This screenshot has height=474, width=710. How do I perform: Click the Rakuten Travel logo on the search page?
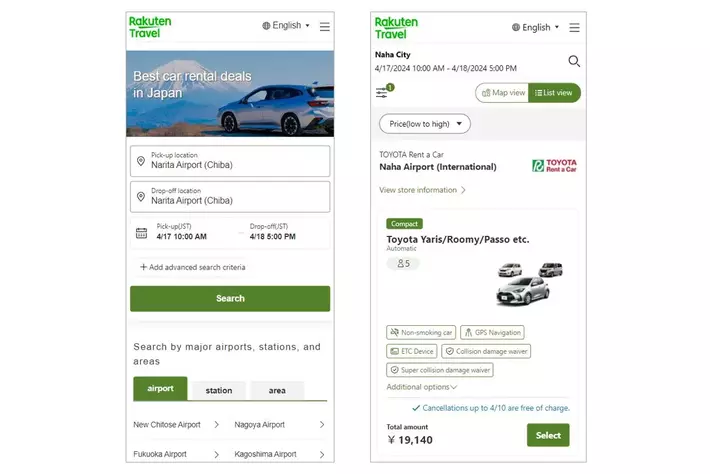pos(151,26)
